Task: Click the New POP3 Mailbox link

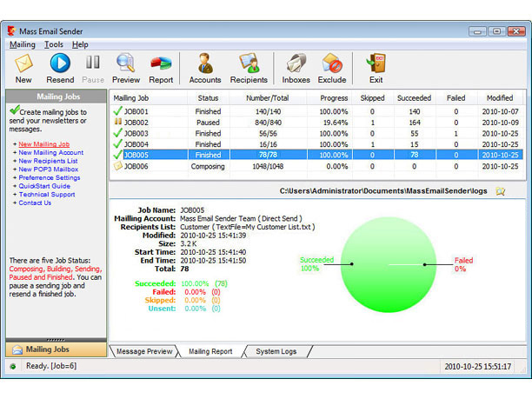Action: [x=49, y=170]
